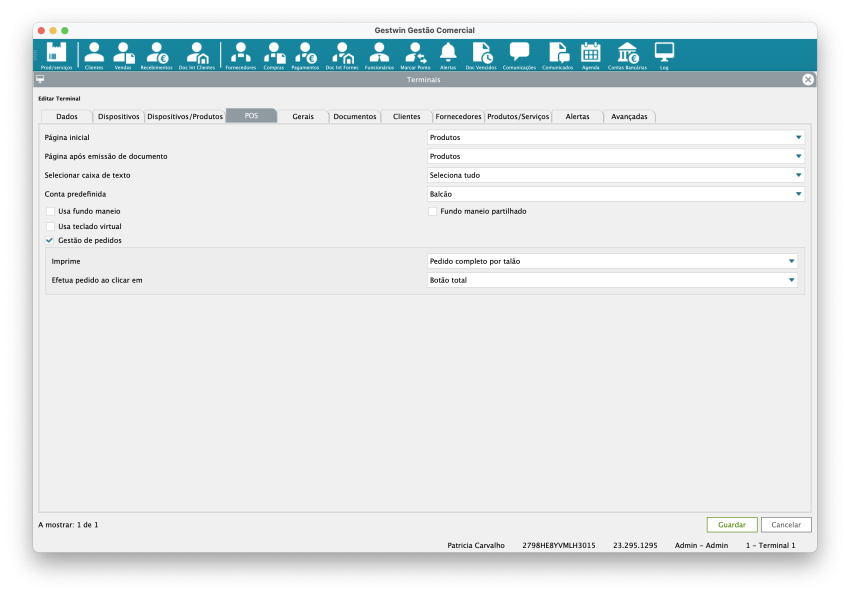This screenshot has height=596, width=850.
Task: Open the Compras toolbar icon
Action: click(x=274, y=54)
